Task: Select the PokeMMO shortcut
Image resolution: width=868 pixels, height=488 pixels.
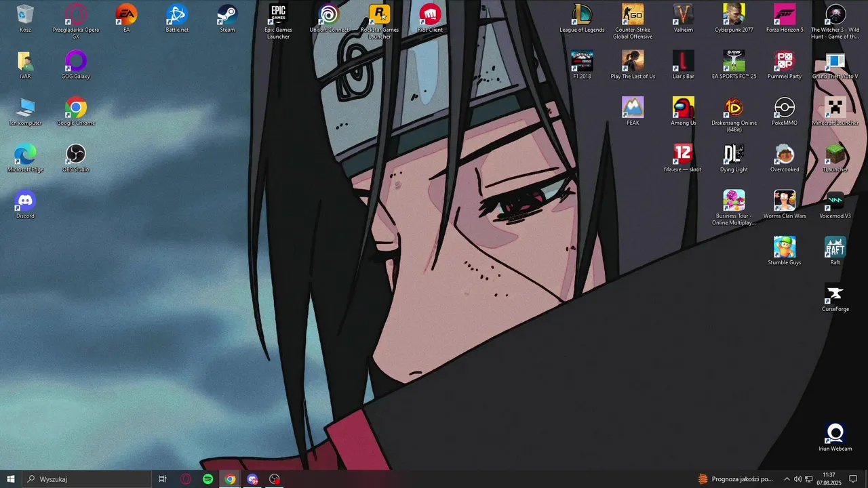Action: click(x=785, y=112)
